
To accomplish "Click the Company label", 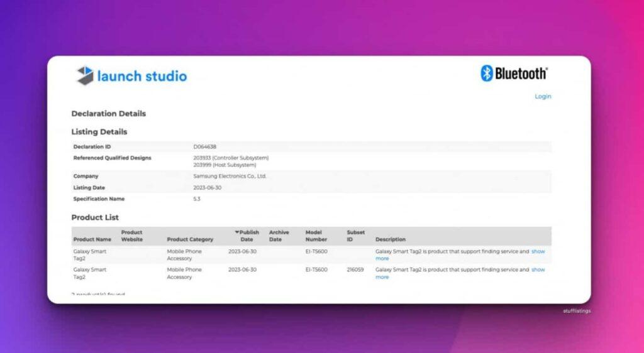I will (x=86, y=176).
